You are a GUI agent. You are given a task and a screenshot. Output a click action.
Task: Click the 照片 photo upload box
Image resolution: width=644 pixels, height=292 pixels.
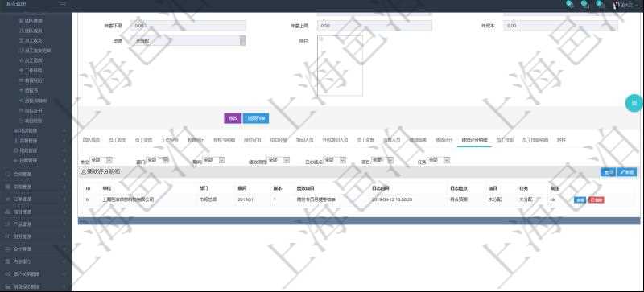(x=340, y=65)
